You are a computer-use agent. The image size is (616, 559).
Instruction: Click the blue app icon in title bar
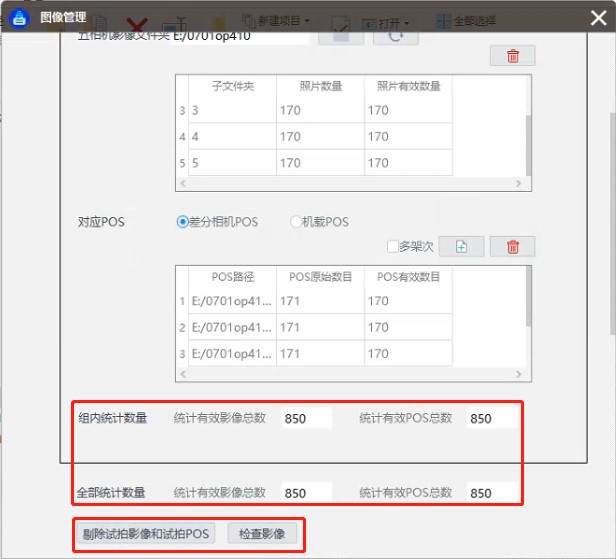click(19, 18)
